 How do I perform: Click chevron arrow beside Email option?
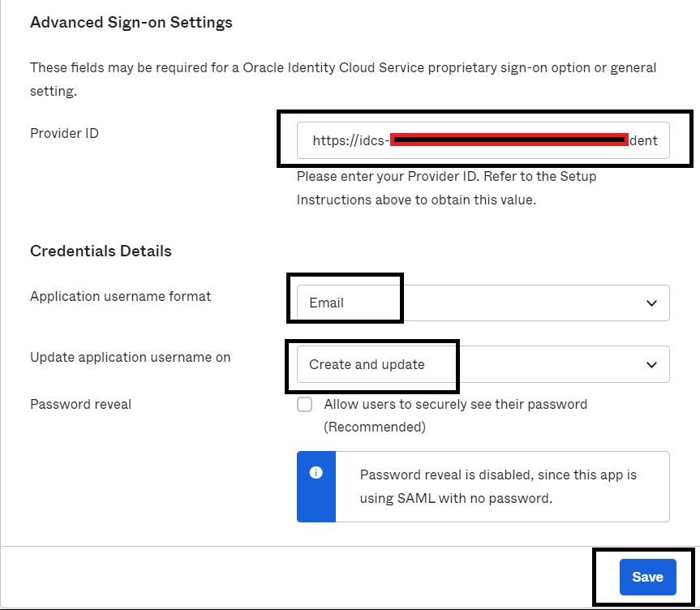click(x=651, y=303)
